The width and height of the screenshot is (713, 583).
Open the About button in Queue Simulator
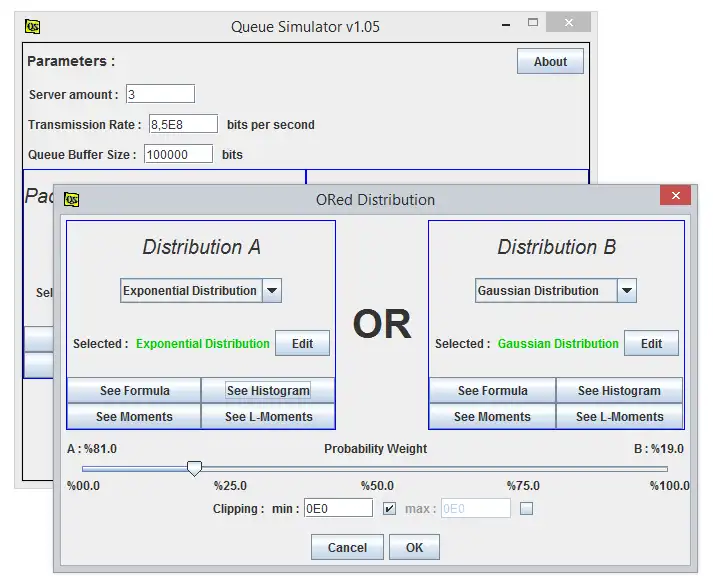click(550, 61)
